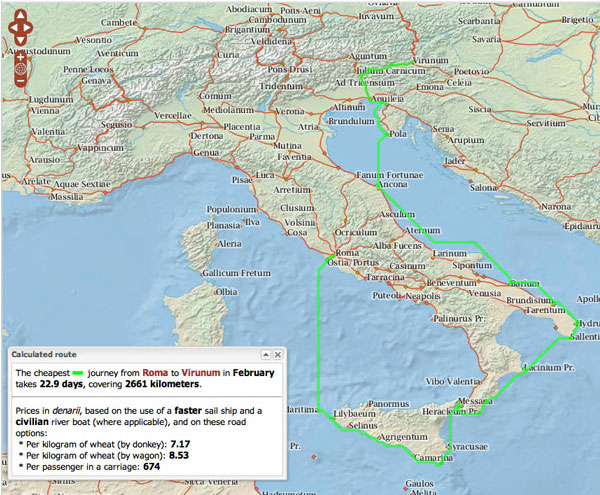600x495 pixels.
Task: Click the Aternum city label
Action: click(422, 230)
